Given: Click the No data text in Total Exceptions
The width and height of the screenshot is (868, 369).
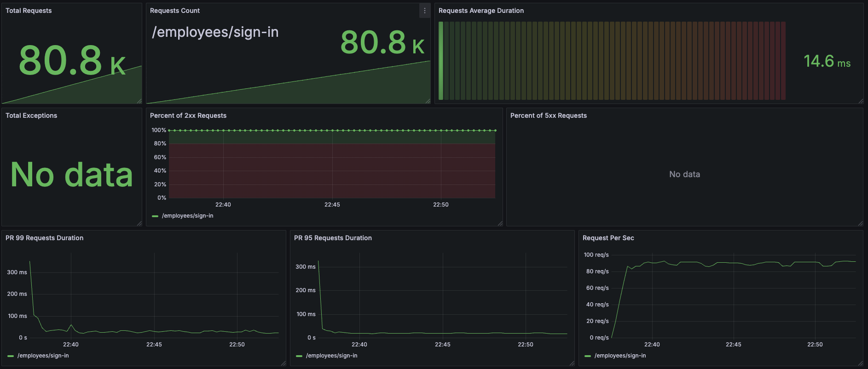Looking at the screenshot, I should pyautogui.click(x=72, y=175).
